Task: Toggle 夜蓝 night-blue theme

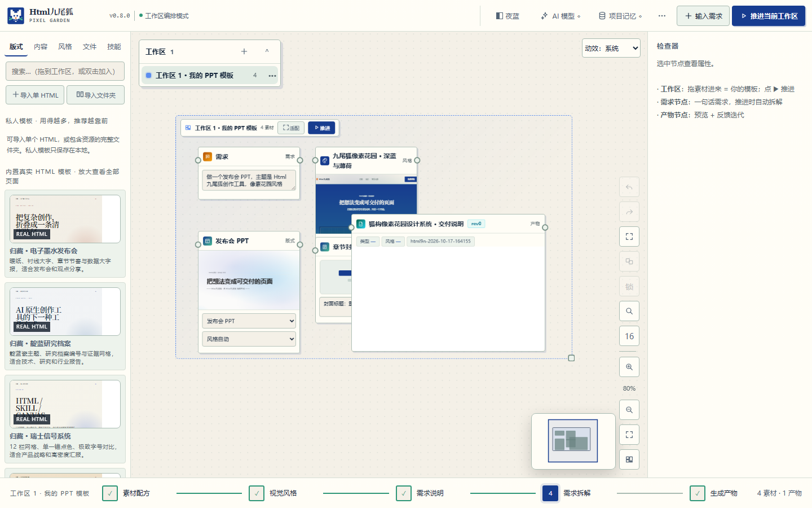Action: point(507,16)
